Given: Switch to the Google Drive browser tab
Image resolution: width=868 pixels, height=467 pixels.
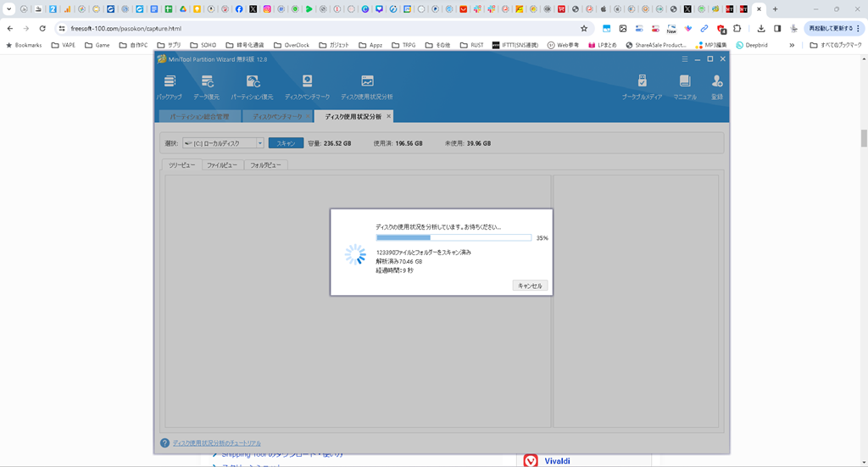Looking at the screenshot, I should pyautogui.click(x=183, y=8).
